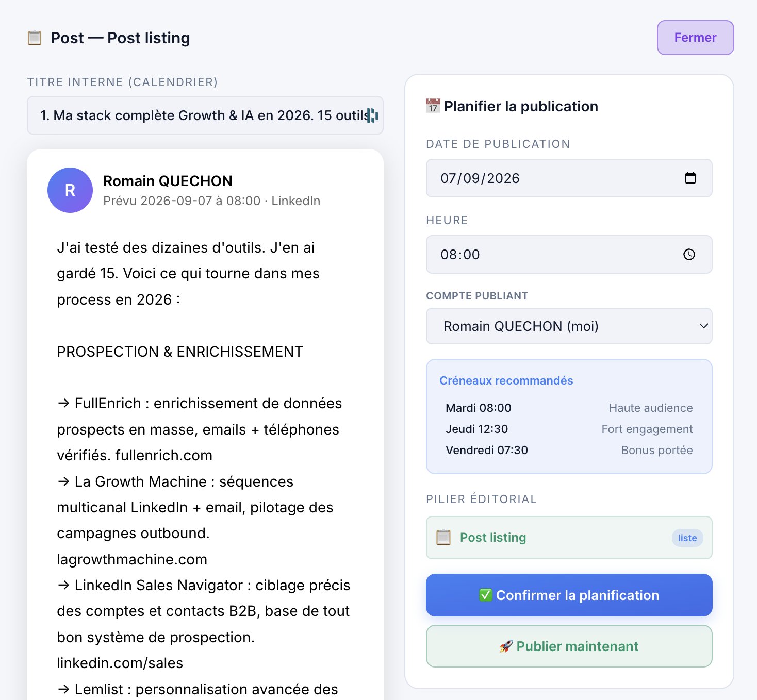
Task: Click the clipboard icon beside the page title
Action: (x=35, y=38)
